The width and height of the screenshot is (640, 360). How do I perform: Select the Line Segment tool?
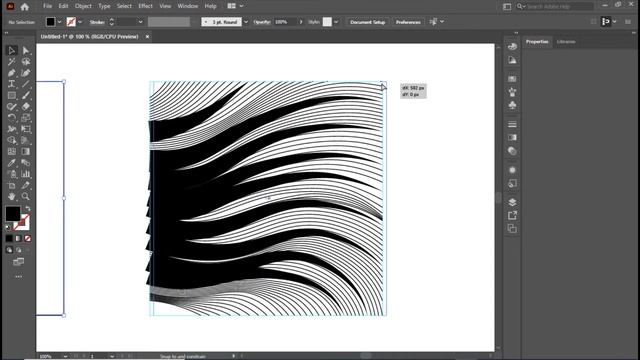[x=26, y=84]
